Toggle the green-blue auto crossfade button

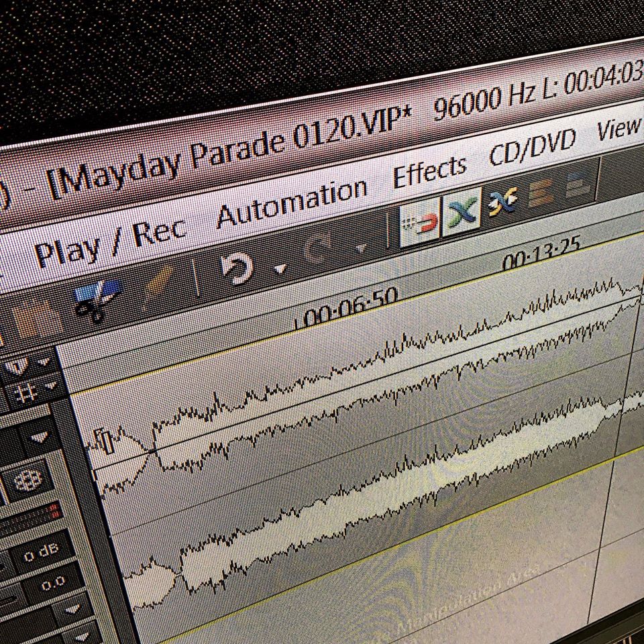462,211
